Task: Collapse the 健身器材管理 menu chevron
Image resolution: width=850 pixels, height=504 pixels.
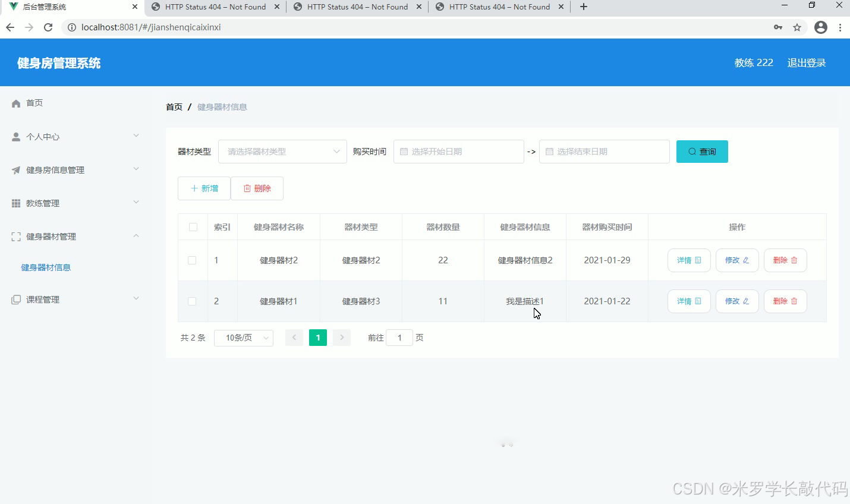Action: pyautogui.click(x=136, y=236)
